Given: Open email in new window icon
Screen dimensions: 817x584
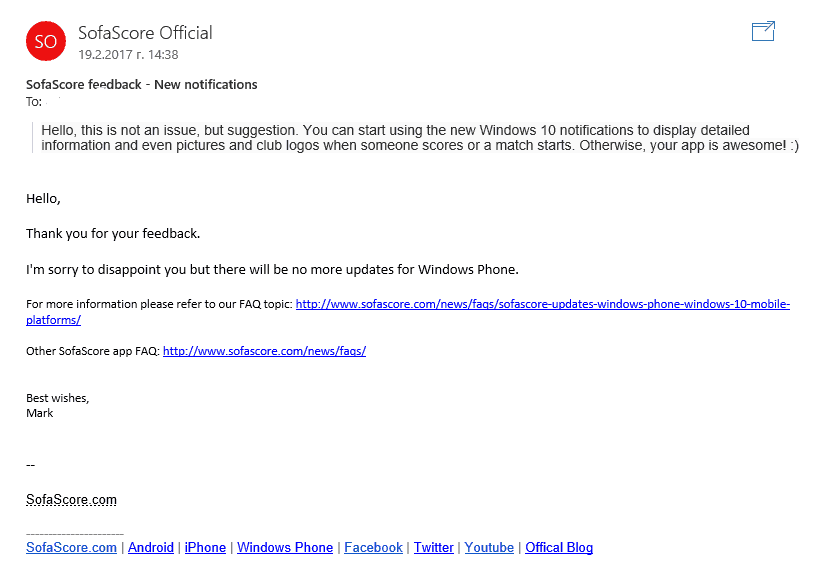Looking at the screenshot, I should point(763,31).
